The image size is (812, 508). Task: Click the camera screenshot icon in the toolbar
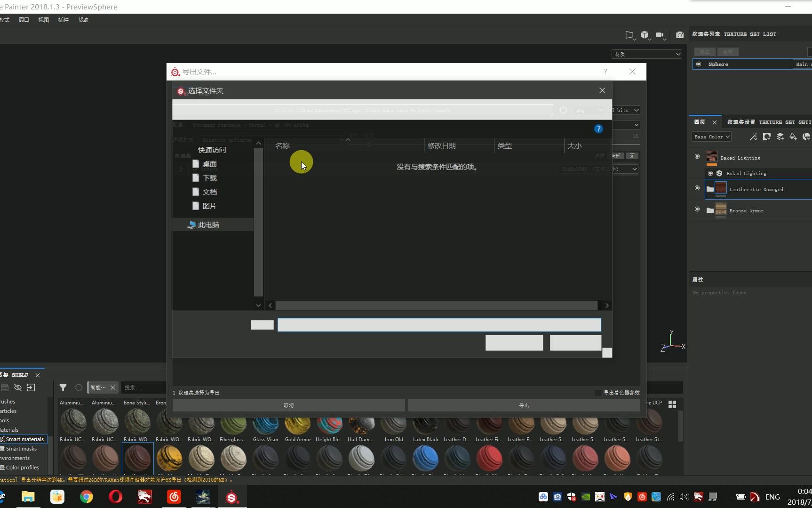coord(679,35)
